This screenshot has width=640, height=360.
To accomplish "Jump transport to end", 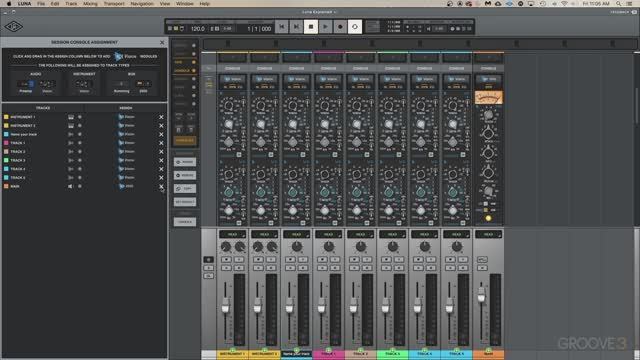I will pos(296,27).
